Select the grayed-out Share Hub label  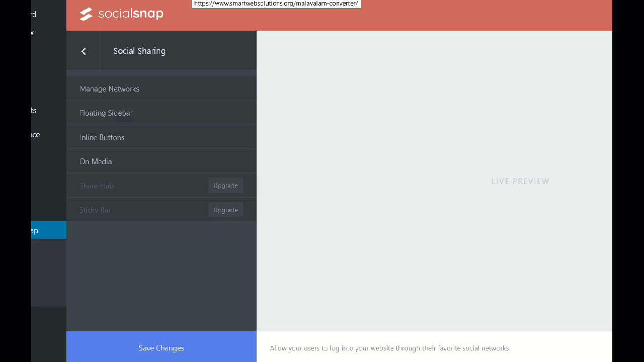point(97,186)
